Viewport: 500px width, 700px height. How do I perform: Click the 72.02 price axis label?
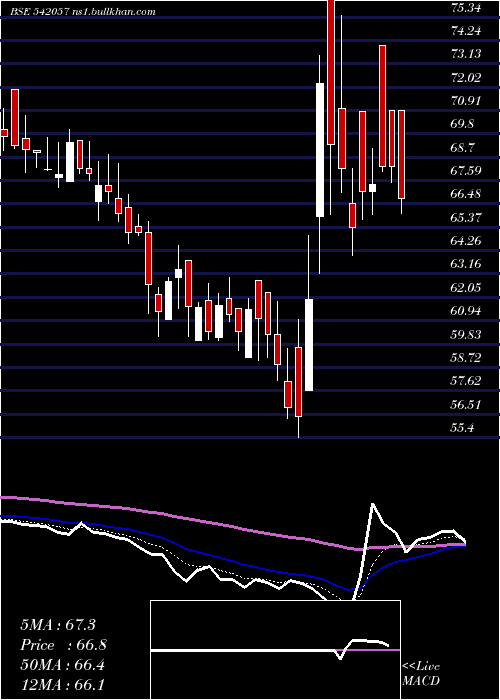(x=466, y=78)
